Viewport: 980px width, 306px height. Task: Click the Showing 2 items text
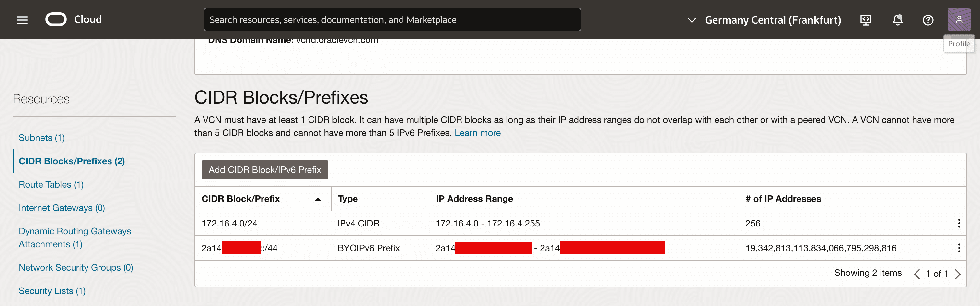point(868,273)
